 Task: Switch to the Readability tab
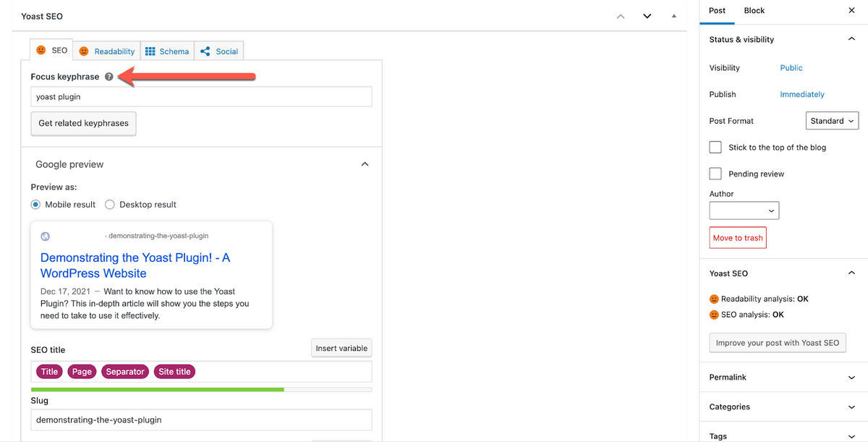tap(107, 51)
